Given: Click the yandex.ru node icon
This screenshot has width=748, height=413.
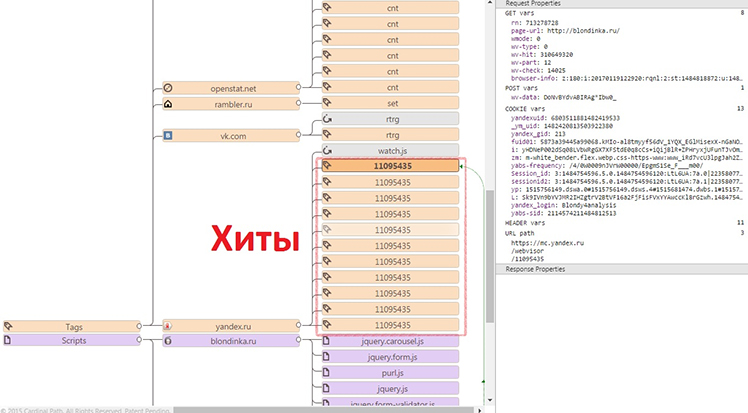Looking at the screenshot, I should click(168, 326).
